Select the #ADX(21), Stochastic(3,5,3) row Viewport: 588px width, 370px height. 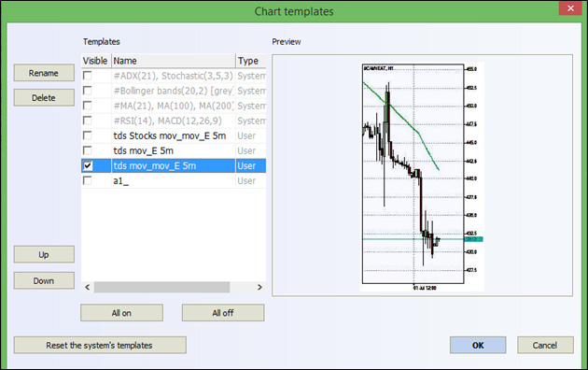pyautogui.click(x=174, y=76)
